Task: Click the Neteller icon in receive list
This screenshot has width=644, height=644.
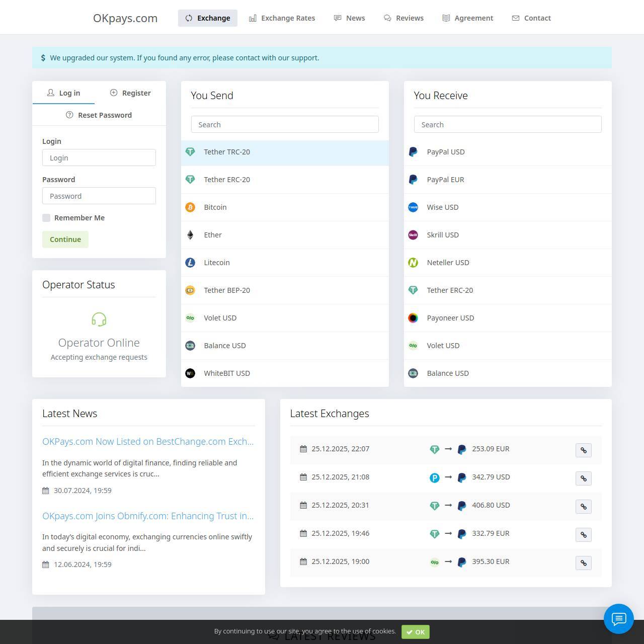Action: coord(413,263)
